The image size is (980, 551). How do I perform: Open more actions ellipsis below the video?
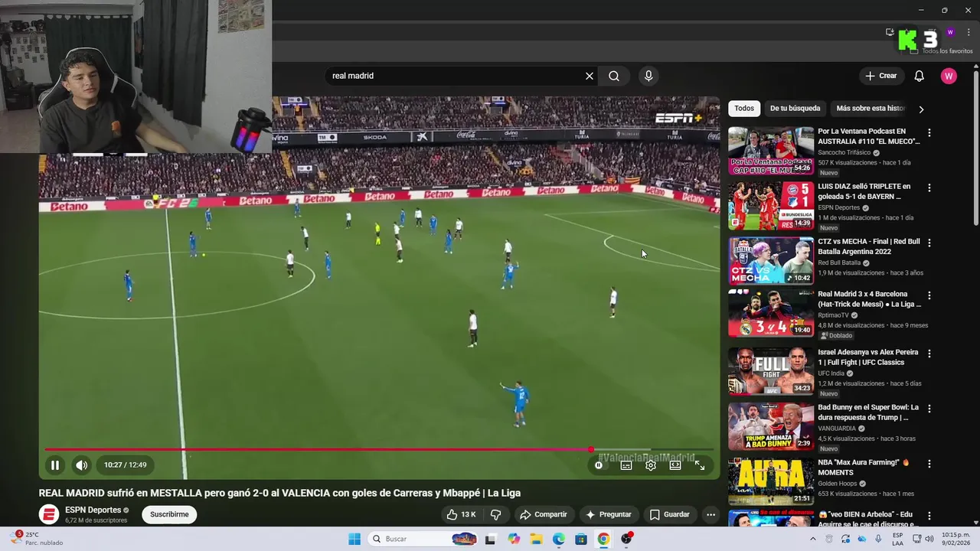[x=710, y=514]
